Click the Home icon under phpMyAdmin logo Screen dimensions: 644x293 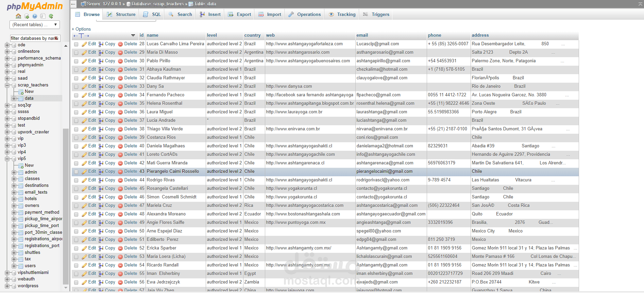click(x=18, y=16)
